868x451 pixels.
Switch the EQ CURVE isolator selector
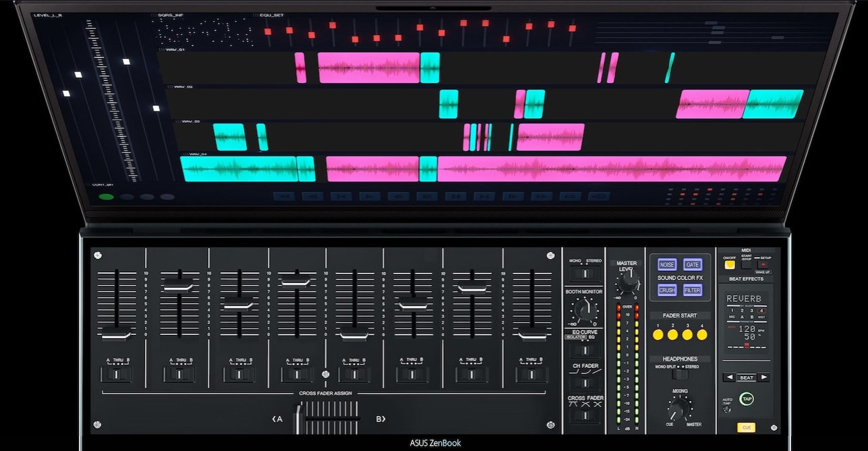585,350
